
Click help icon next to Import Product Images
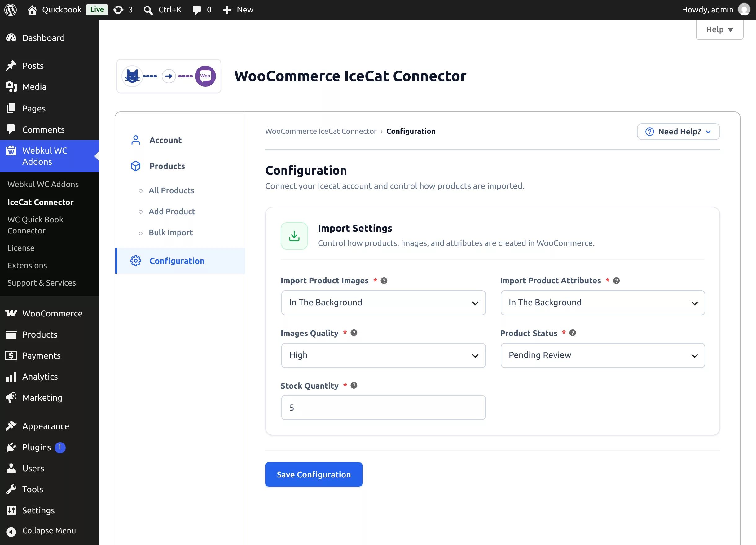point(384,281)
